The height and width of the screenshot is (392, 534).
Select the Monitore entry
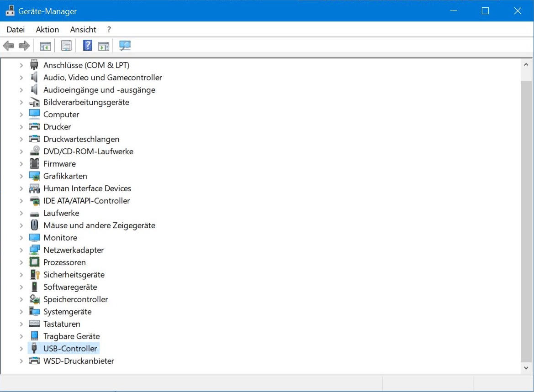[x=60, y=237]
